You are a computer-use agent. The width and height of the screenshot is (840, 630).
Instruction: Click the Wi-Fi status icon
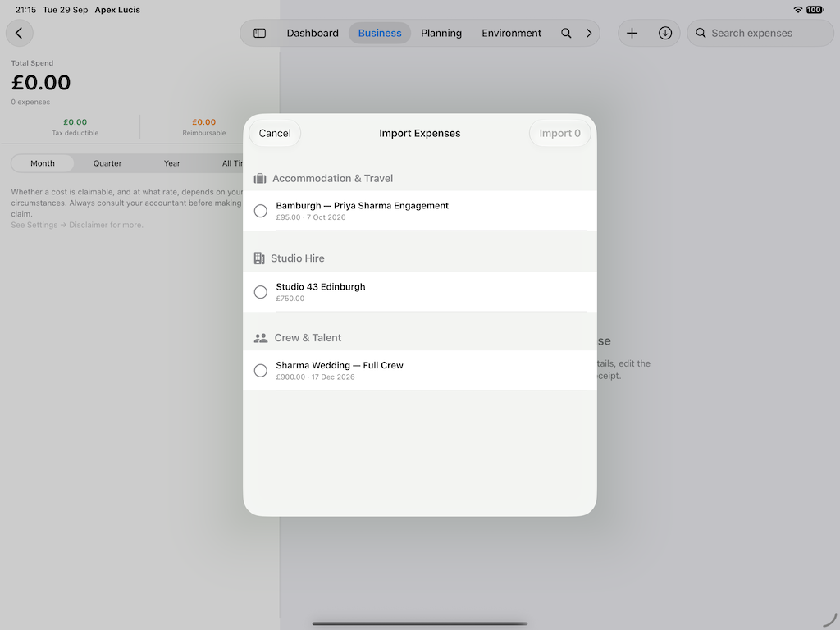[797, 10]
